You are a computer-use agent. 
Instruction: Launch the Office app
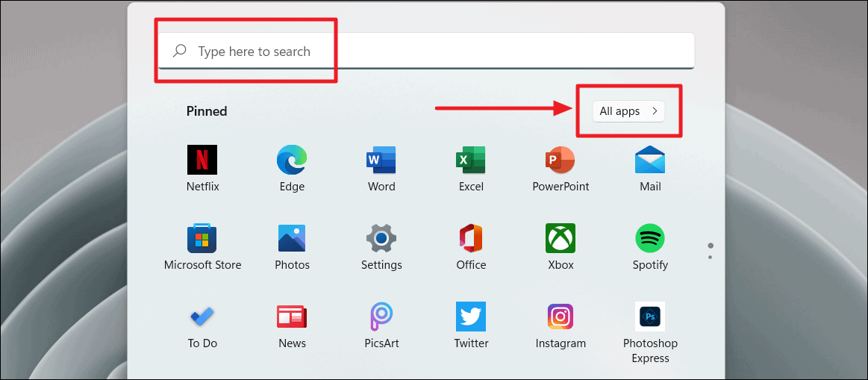[x=470, y=238]
